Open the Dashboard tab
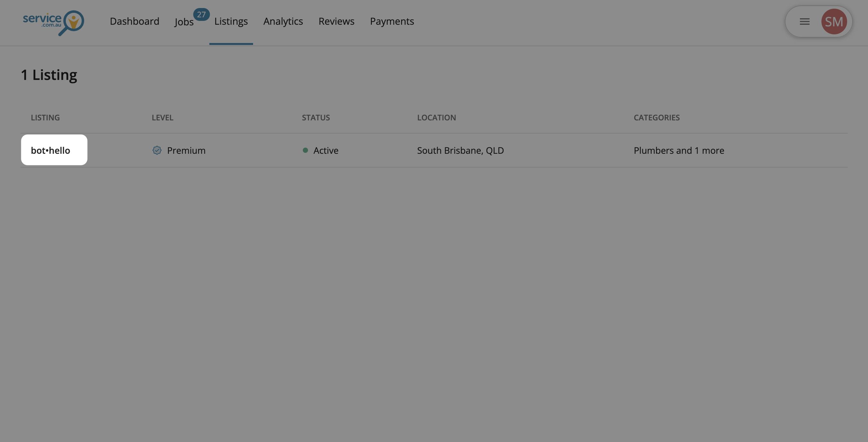 tap(135, 21)
